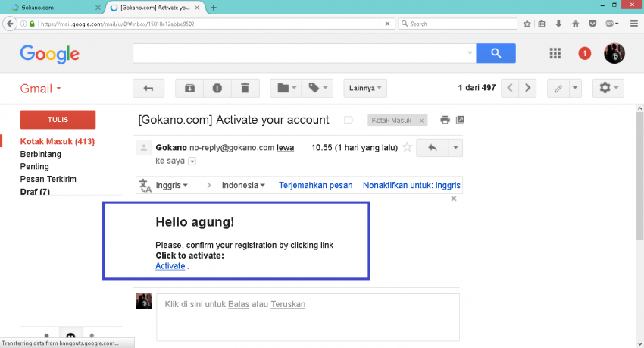This screenshot has width=644, height=348.
Task: Go to older message arrow
Action: [528, 88]
